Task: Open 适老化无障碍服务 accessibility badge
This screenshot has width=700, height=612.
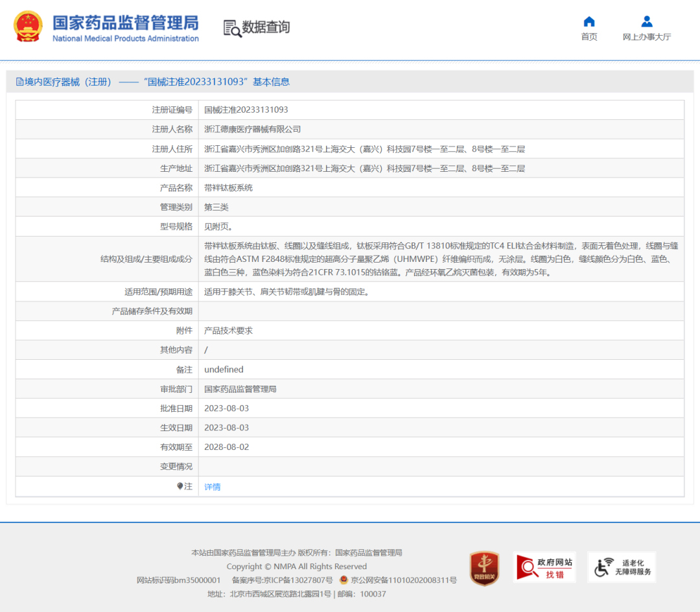Action: (622, 568)
